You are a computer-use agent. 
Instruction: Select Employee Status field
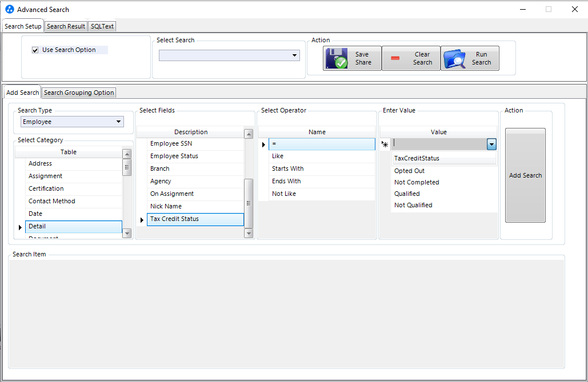click(x=195, y=156)
